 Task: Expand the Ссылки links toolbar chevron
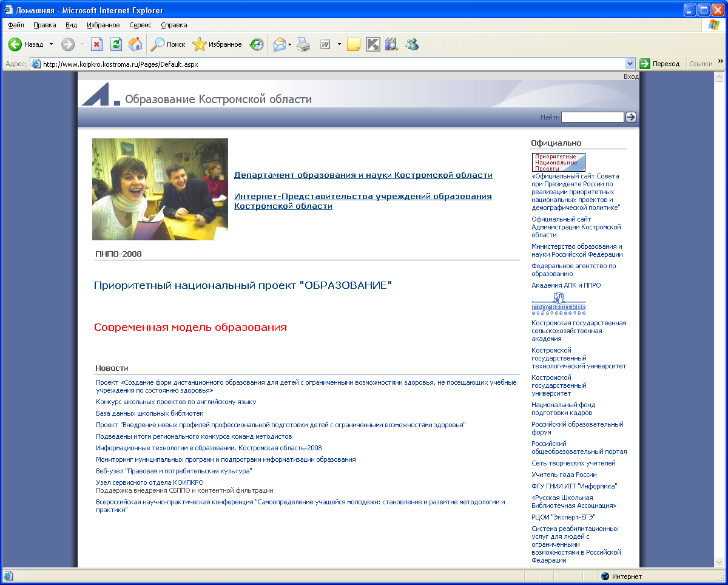721,61
